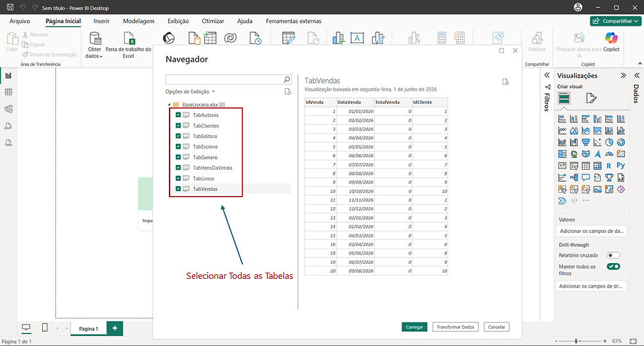The width and height of the screenshot is (644, 346).
Task: Switch to desktop layout icon at bottom
Action: (x=26, y=328)
